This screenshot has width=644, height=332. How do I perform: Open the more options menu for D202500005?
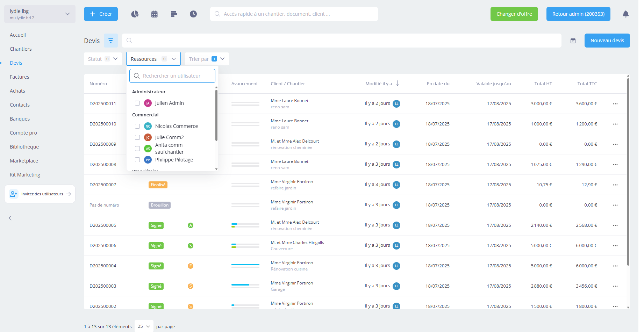click(x=615, y=225)
